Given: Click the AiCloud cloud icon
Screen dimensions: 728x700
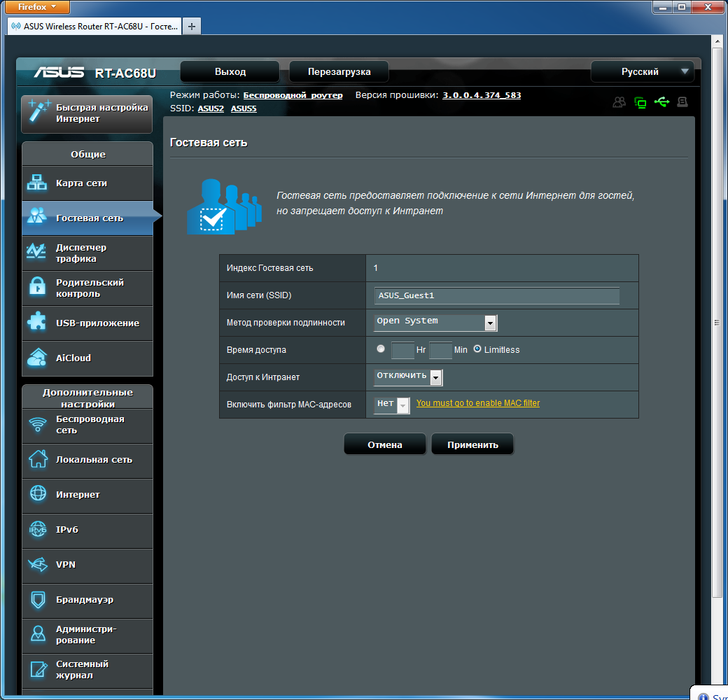Looking at the screenshot, I should (37, 358).
